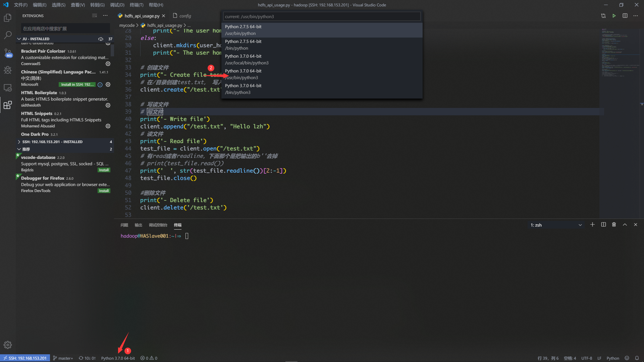Open the Explorer view in activity bar

7,17
